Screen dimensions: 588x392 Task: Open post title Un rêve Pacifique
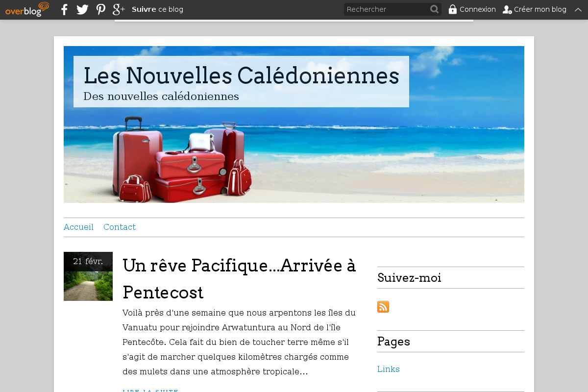coord(239,279)
